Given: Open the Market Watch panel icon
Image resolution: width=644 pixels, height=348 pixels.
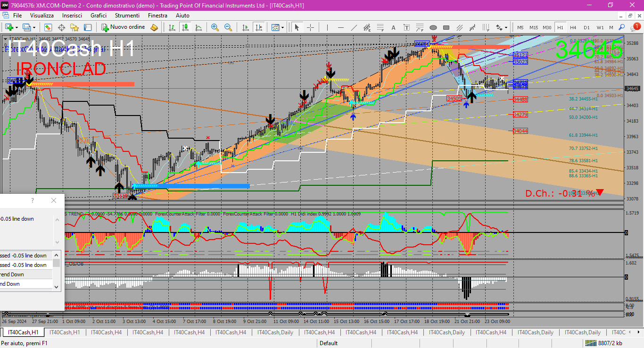Looking at the screenshot, I should 48,27.
